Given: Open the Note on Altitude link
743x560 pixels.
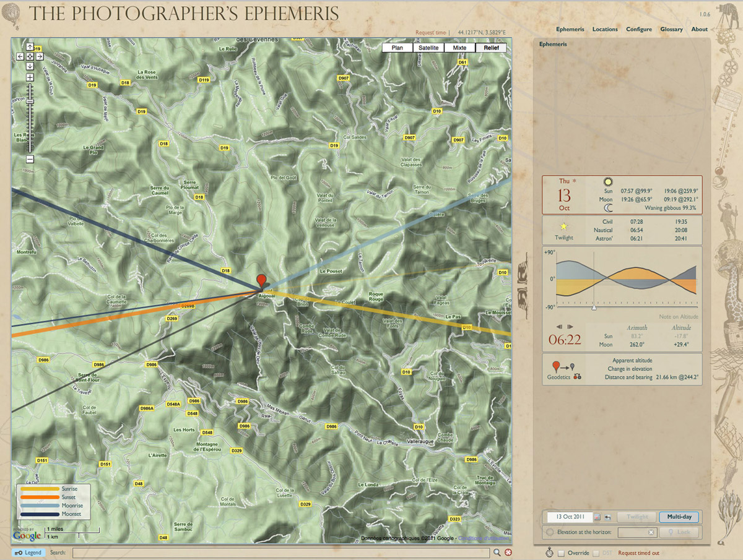Looking at the screenshot, I should (679, 317).
